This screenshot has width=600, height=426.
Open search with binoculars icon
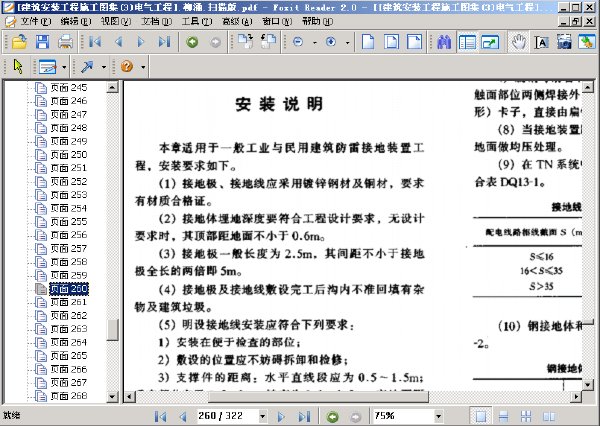[x=444, y=42]
